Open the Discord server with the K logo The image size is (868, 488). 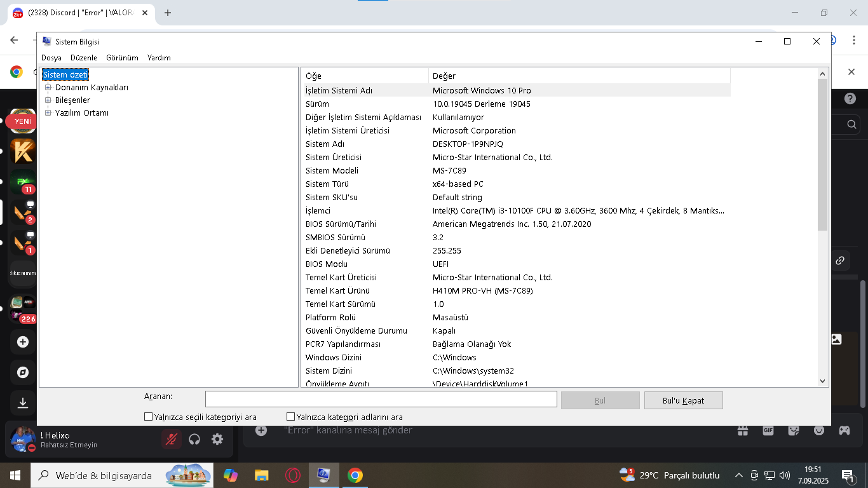click(x=24, y=151)
